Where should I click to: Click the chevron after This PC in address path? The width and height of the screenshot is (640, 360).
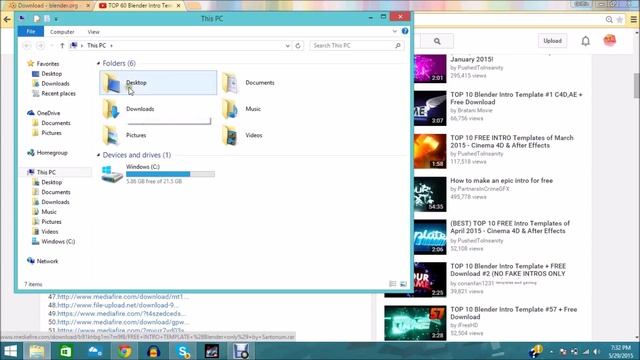[x=111, y=46]
